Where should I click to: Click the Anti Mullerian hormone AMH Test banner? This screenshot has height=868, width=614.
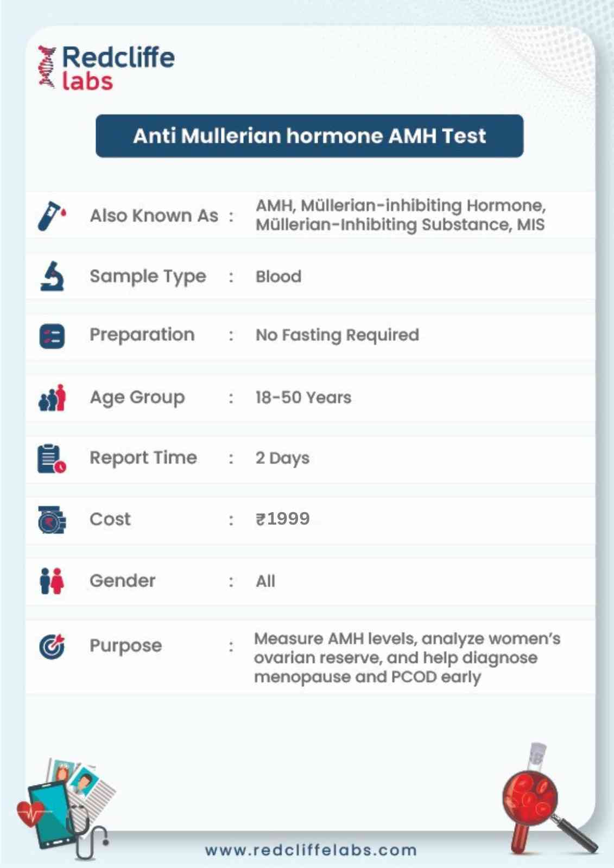coord(309,136)
